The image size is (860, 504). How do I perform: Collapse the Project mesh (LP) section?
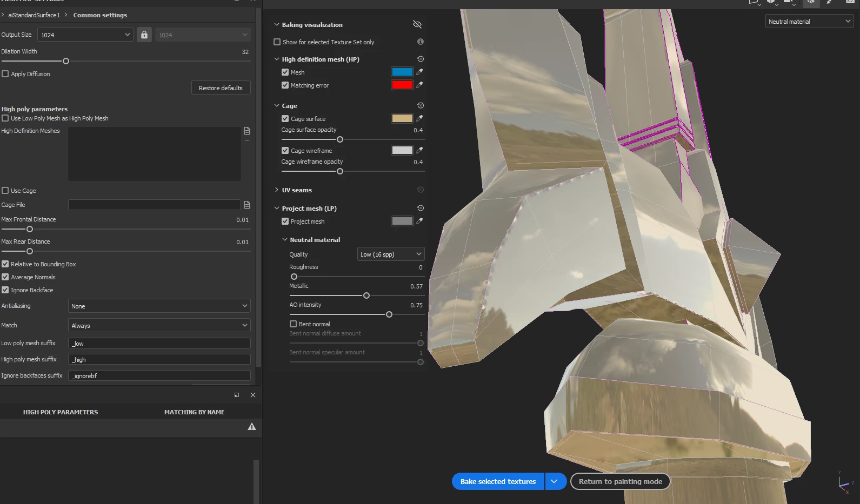[x=277, y=208]
